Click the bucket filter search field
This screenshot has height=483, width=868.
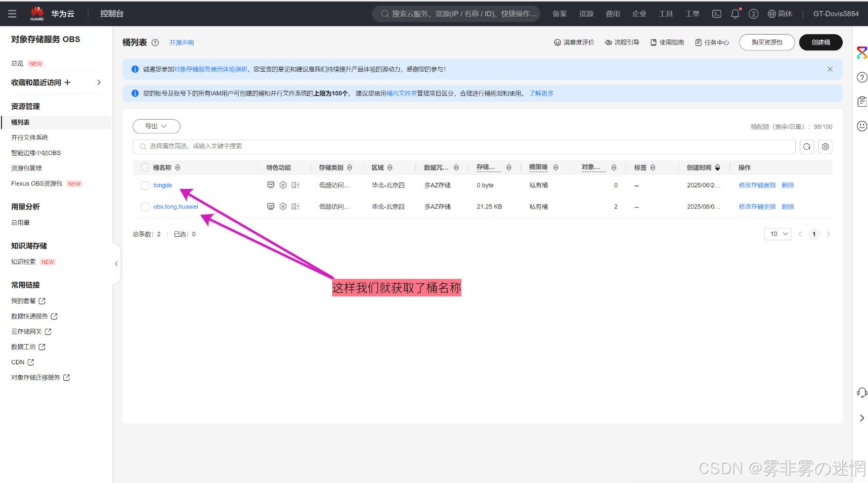pos(464,146)
